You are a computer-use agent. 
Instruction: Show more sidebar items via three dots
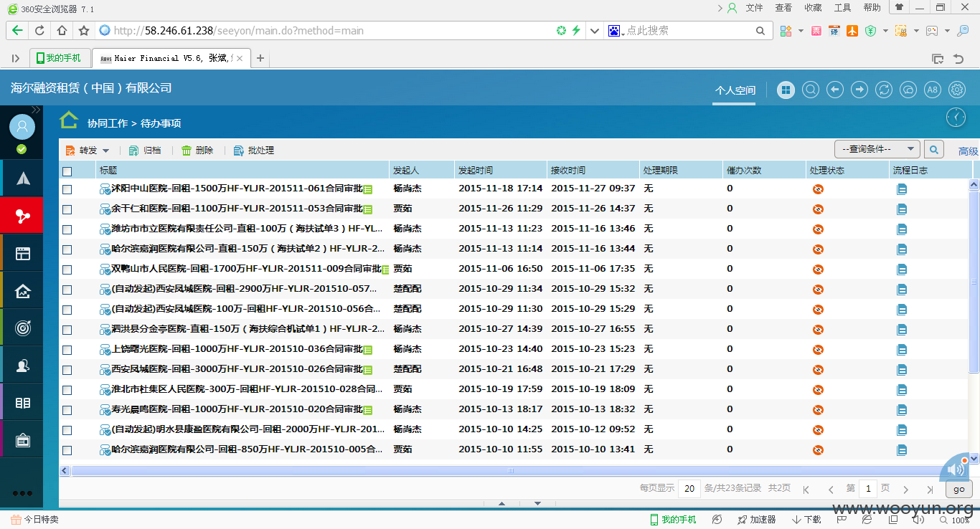click(x=22, y=493)
